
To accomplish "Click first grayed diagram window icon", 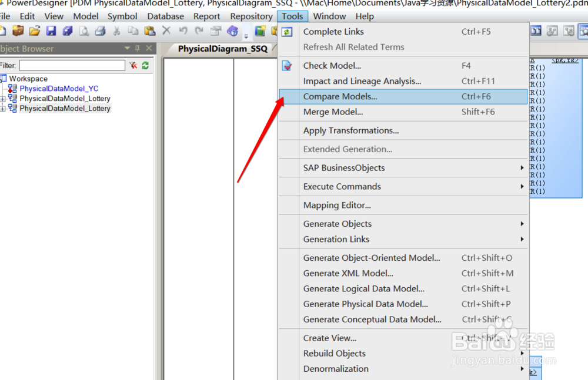I will click(552, 31).
